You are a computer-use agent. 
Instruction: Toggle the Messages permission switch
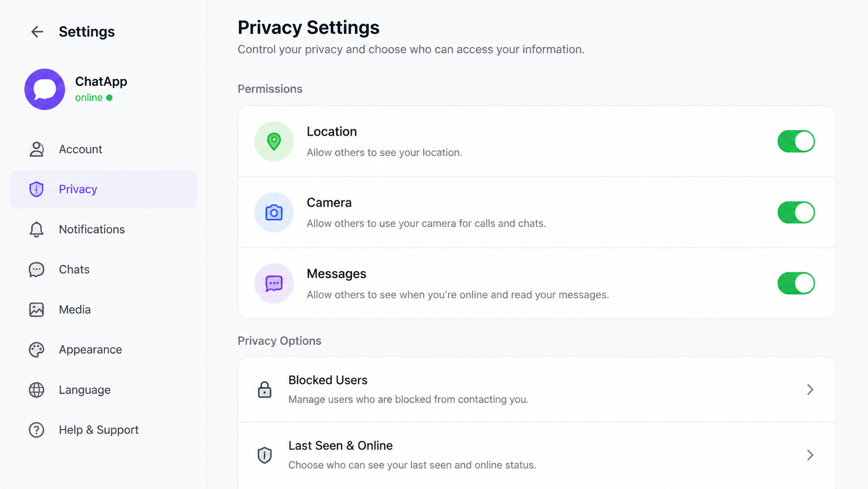(796, 283)
